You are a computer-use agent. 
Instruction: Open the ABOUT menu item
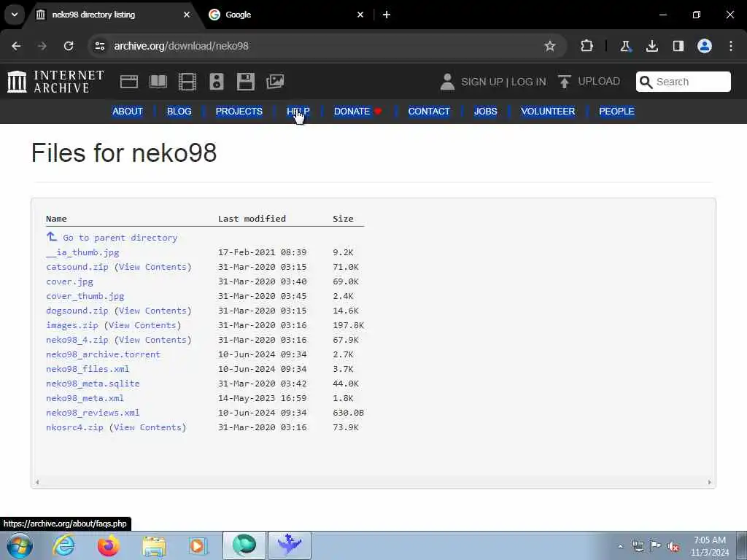pyautogui.click(x=128, y=112)
